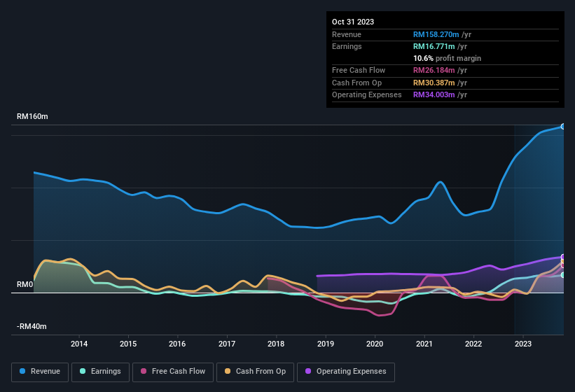Click the -RM40m y-axis label
This screenshot has height=392, width=575.
tap(32, 327)
